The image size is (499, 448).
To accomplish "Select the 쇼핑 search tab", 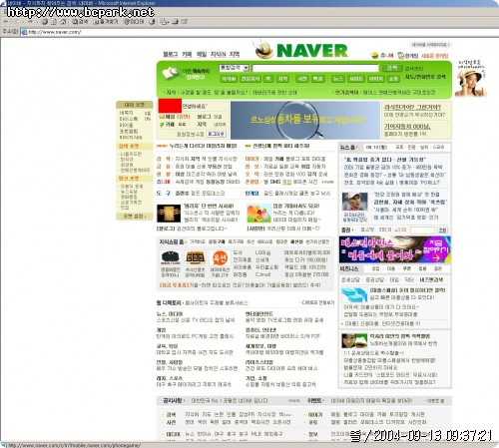I will click(x=393, y=79).
